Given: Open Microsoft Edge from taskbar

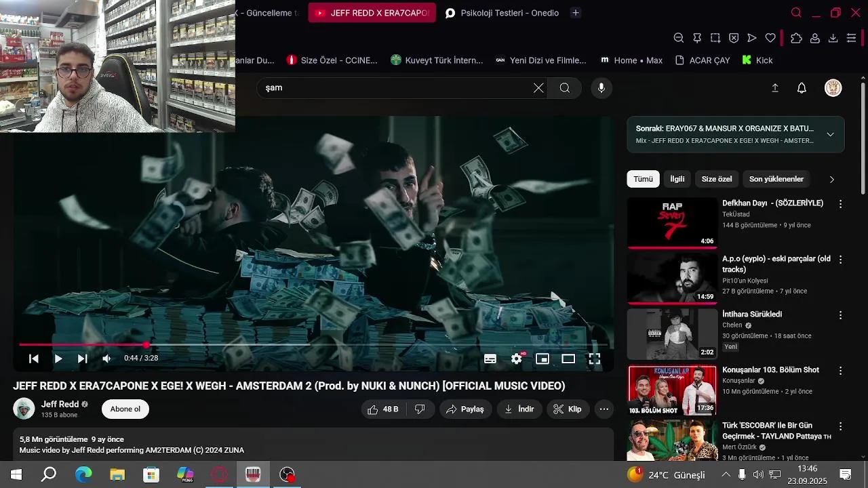Looking at the screenshot, I should [83, 474].
